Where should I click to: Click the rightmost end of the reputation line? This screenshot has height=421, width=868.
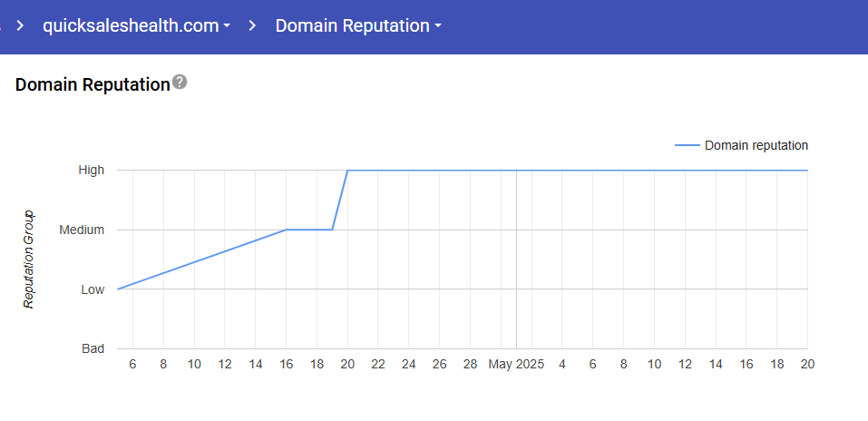(806, 170)
